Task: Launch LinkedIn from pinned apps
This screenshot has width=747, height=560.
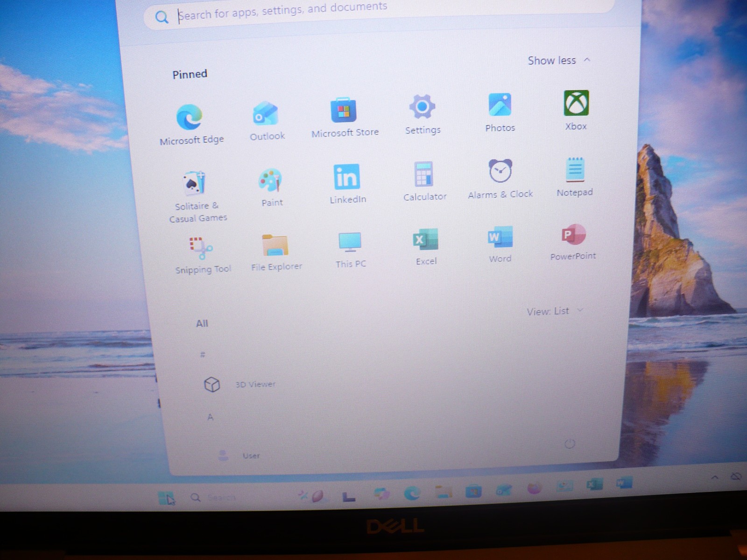Action: [x=347, y=184]
